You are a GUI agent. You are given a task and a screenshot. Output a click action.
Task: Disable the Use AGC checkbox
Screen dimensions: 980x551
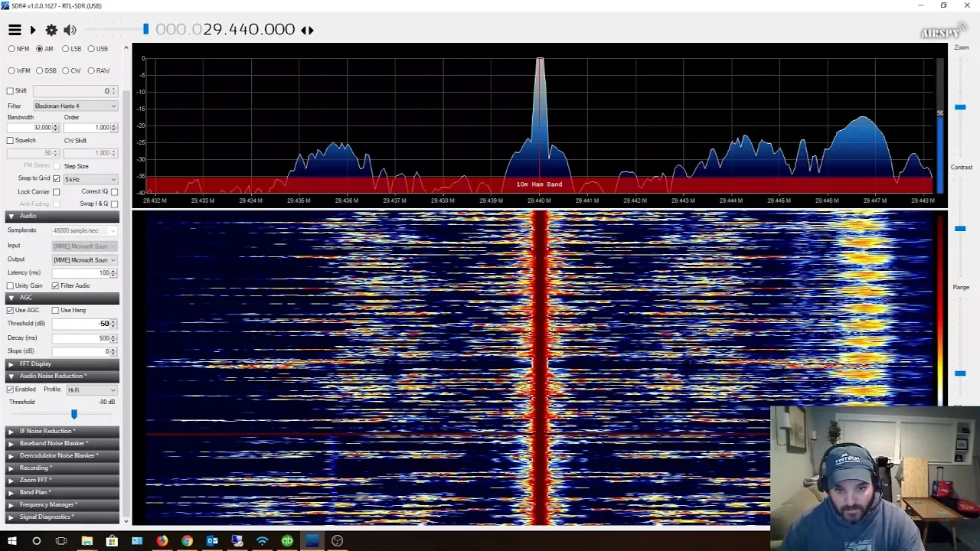[11, 311]
